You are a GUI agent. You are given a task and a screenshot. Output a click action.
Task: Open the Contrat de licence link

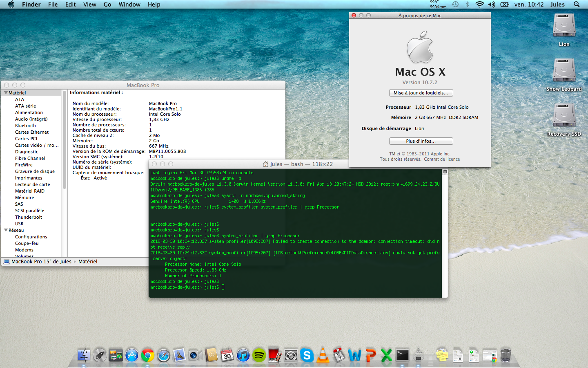point(442,159)
